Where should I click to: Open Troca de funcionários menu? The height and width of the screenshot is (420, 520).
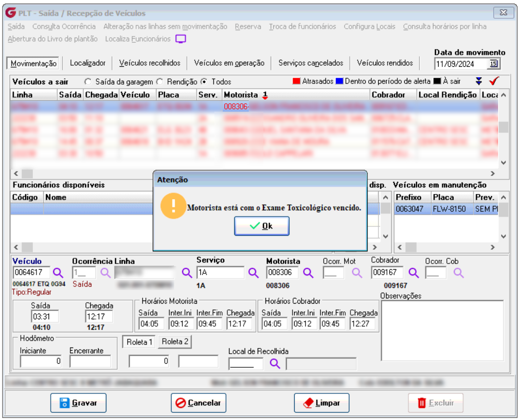point(303,27)
